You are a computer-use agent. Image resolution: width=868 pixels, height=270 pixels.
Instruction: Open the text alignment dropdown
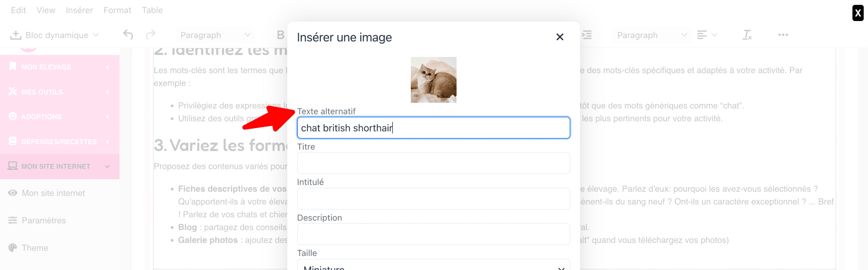(707, 35)
